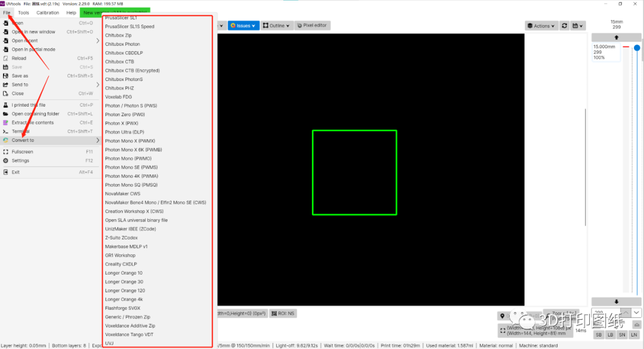Click the green square in layer preview

coord(354,172)
